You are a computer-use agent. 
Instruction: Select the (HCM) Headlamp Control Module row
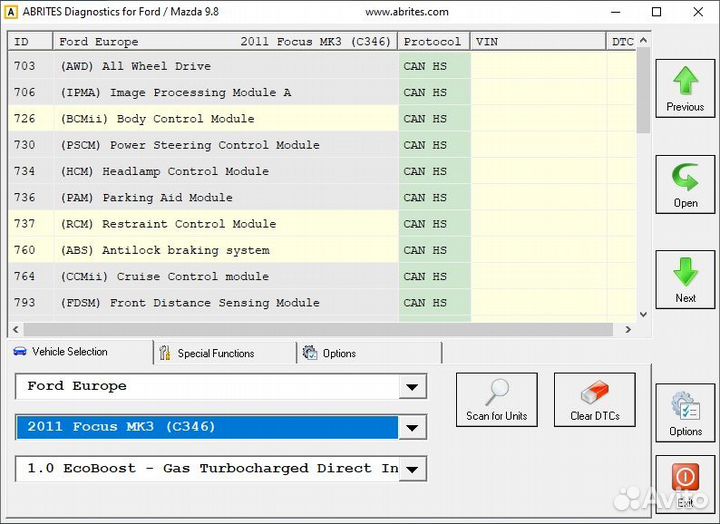click(x=322, y=171)
